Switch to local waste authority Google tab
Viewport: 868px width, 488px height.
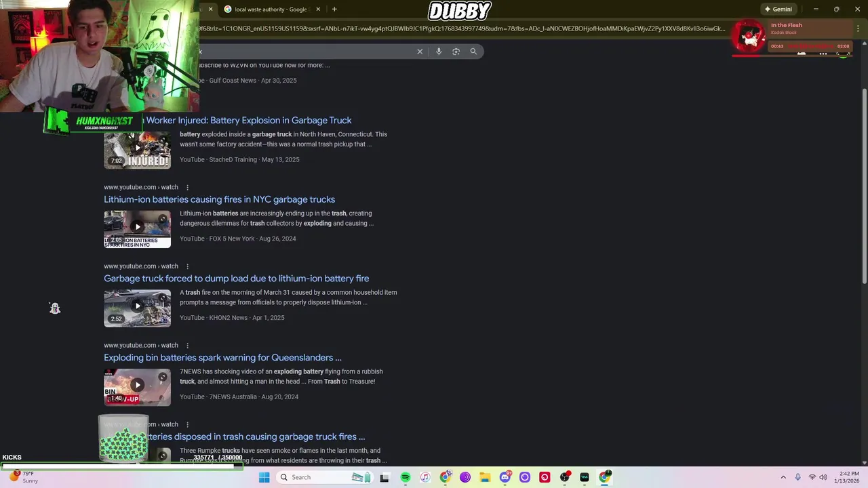coord(269,9)
